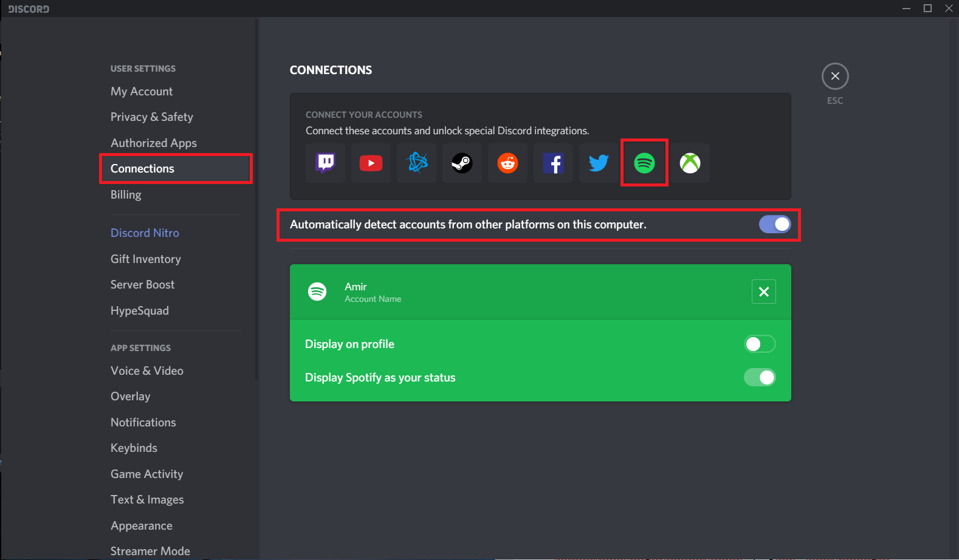Connect a Twitch account

[325, 163]
